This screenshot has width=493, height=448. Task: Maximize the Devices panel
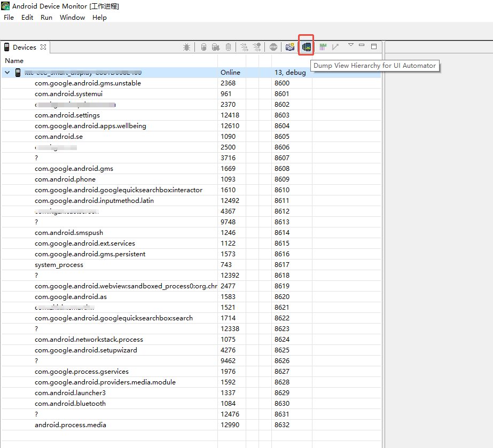(374, 46)
